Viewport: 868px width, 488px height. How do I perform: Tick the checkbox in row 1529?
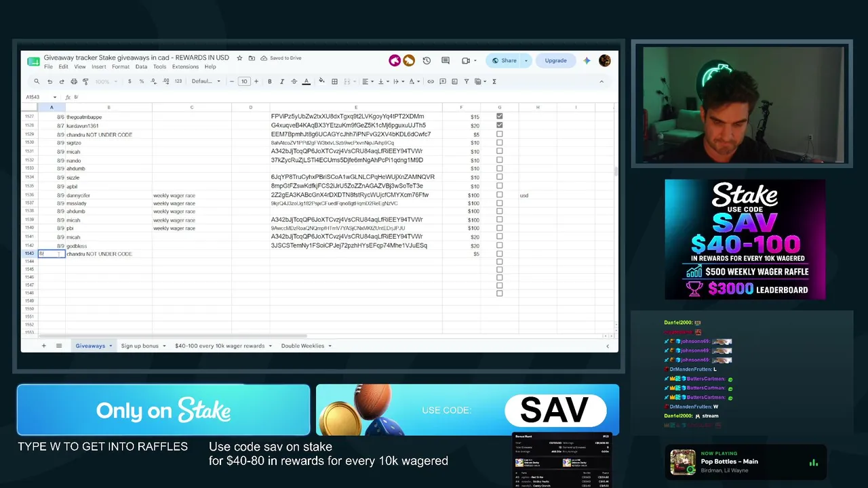point(500,134)
